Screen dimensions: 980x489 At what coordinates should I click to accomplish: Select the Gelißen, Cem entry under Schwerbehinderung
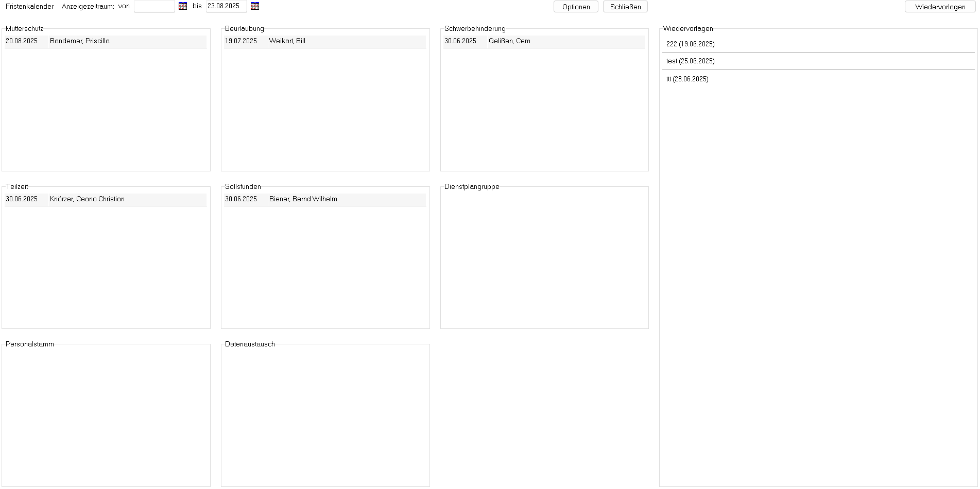pos(509,41)
